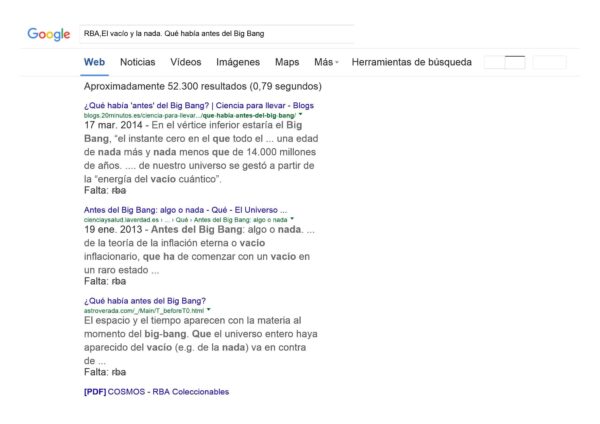The width and height of the screenshot is (600, 424).
Task: Go to the Imágenes tab
Action: click(x=238, y=62)
